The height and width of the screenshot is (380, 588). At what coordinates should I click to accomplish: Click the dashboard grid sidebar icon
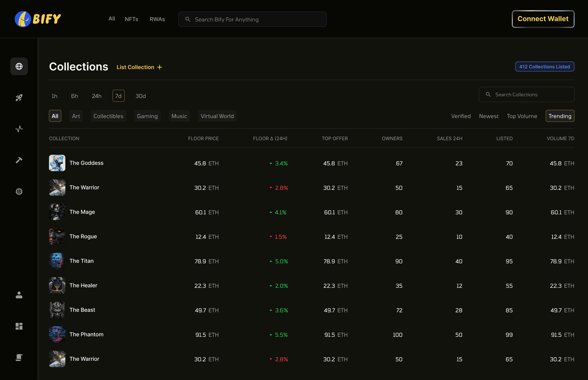[x=19, y=326]
